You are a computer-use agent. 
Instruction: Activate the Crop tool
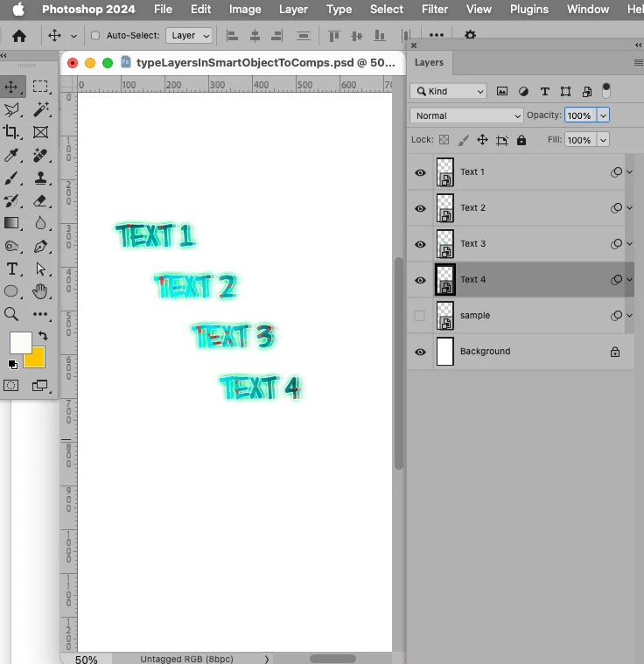11,132
